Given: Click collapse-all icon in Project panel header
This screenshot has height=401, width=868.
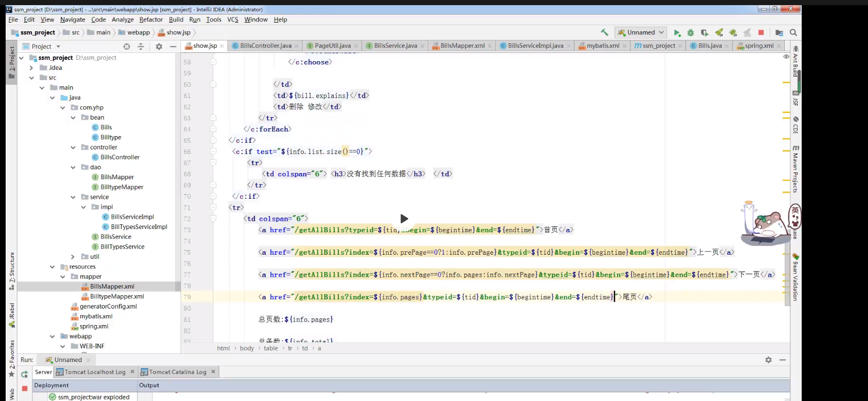Looking at the screenshot, I should [x=141, y=46].
